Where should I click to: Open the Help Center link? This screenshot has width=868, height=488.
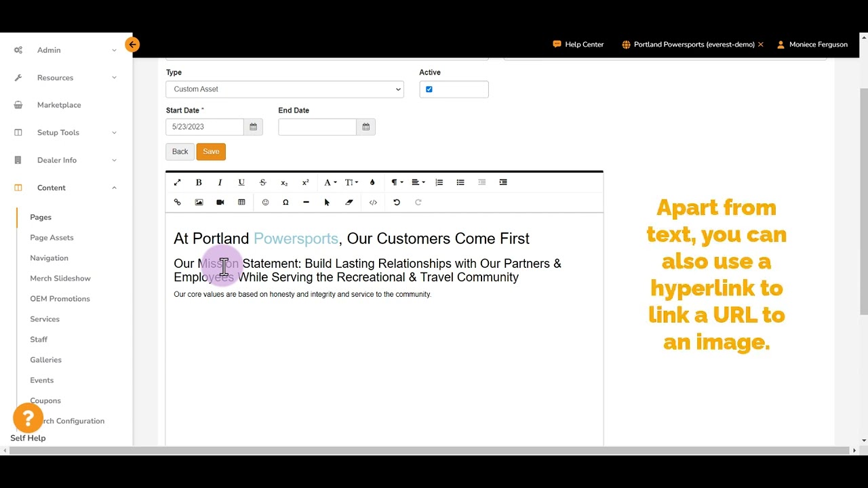click(x=578, y=45)
